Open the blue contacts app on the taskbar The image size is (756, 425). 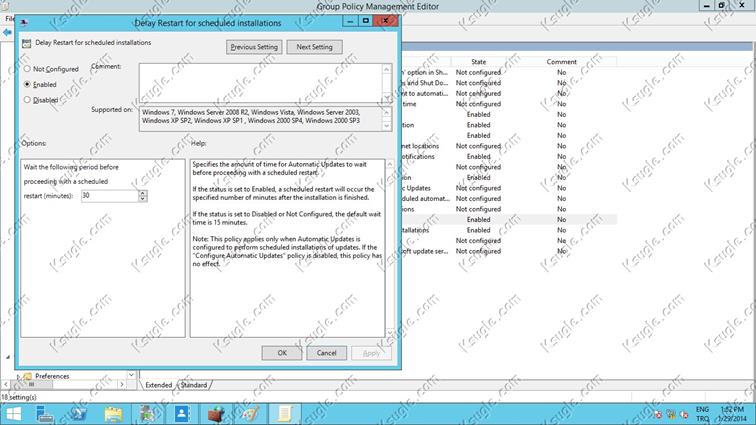tap(182, 414)
